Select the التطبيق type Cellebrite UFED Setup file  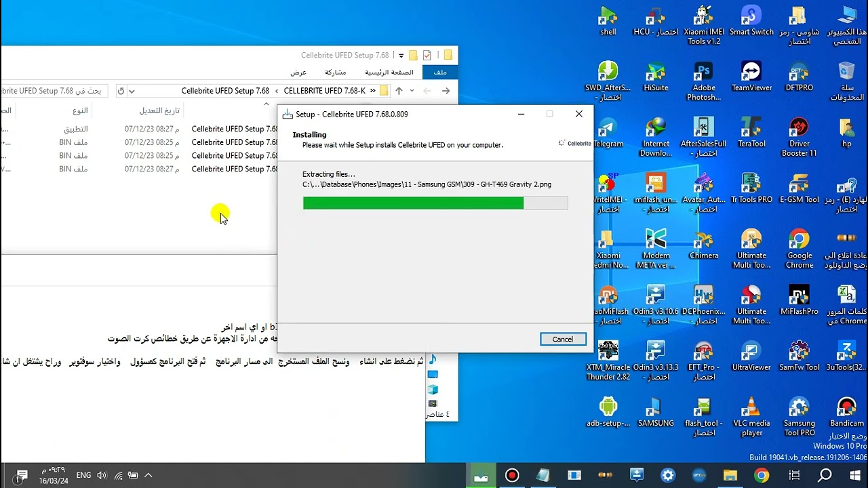pos(140,129)
